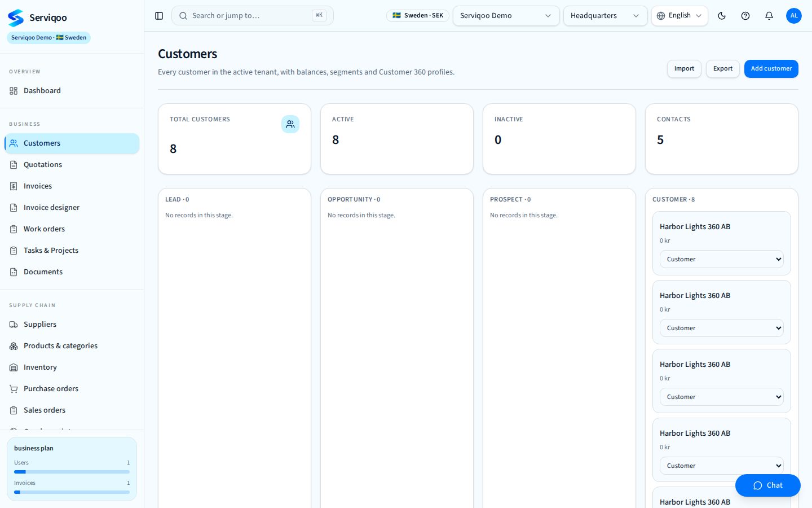The image size is (812, 508).
Task: Navigate to Sales orders
Action: point(72,410)
